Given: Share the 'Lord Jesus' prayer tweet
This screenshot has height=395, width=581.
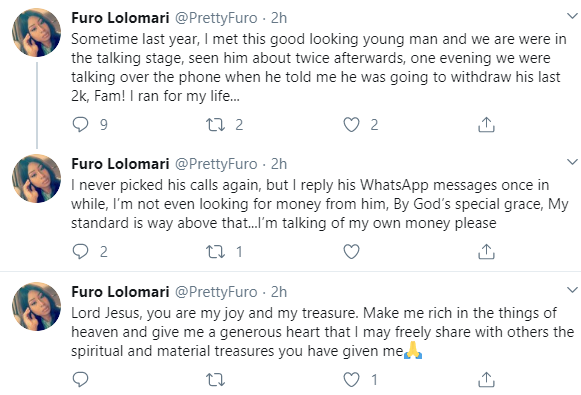Looking at the screenshot, I should click(486, 379).
